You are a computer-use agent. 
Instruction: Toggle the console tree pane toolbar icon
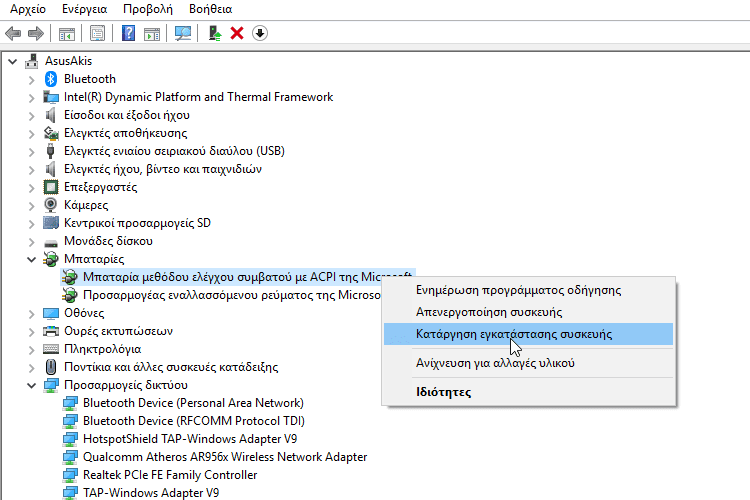pyautogui.click(x=67, y=33)
